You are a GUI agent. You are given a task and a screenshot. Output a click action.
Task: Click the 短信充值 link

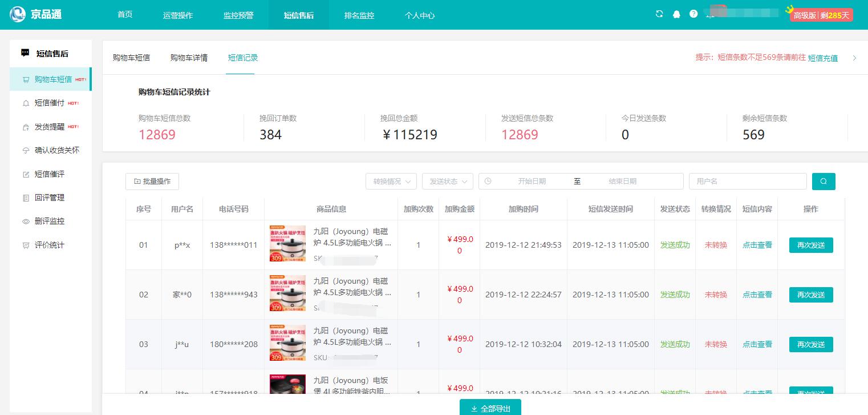point(823,58)
